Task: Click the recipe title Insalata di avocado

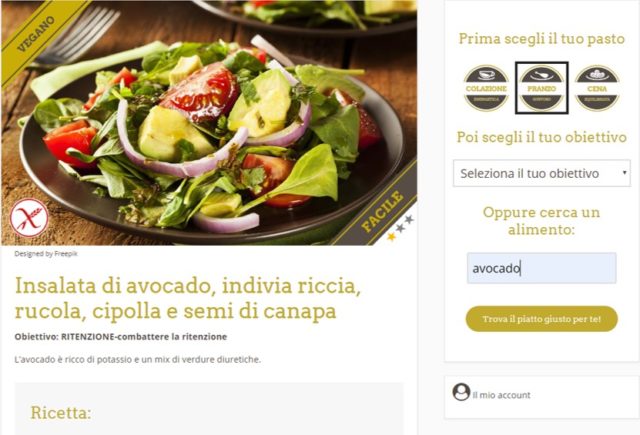Action: point(188,298)
